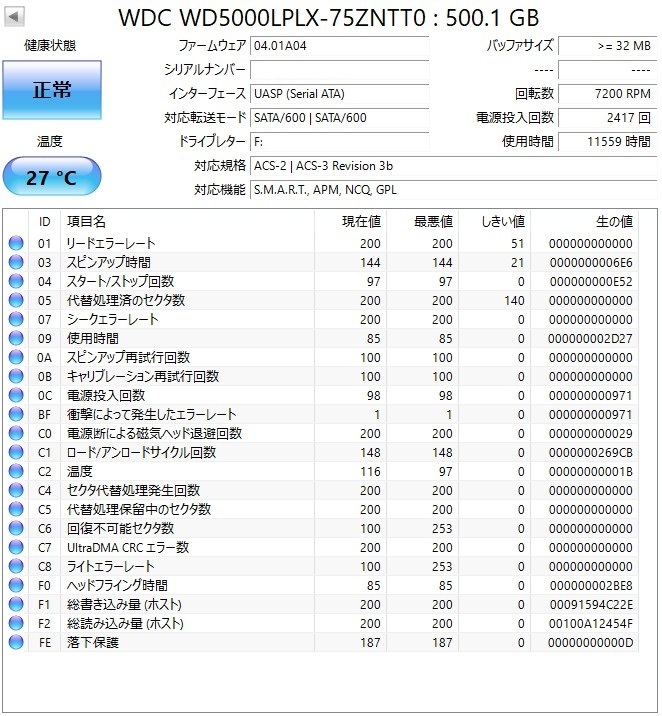
Task: Click the status orb for ID F0
Action: tap(16, 585)
